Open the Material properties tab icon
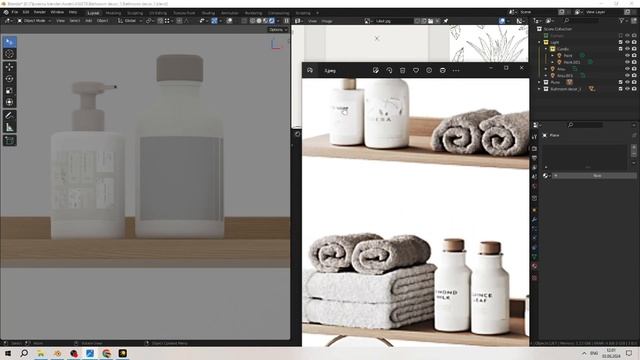The height and width of the screenshot is (360, 640). click(x=534, y=266)
